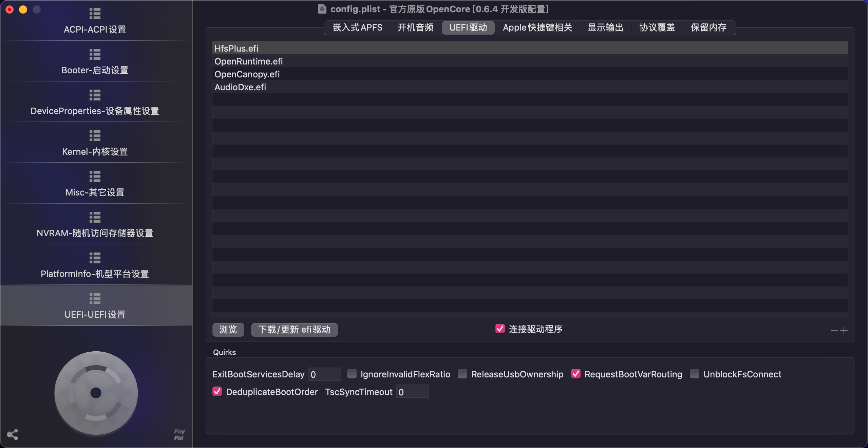The width and height of the screenshot is (868, 448).
Task: Click the ExitBootServicesDelay input field
Action: click(324, 374)
